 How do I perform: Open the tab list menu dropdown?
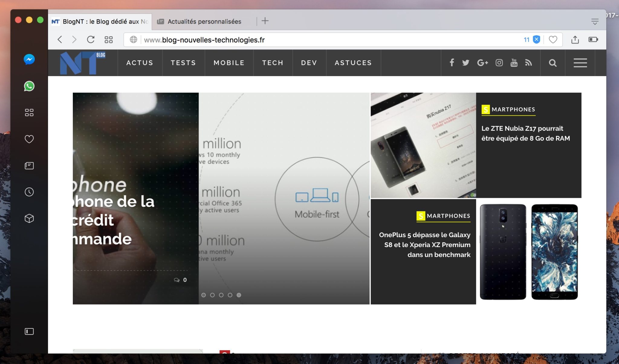click(x=595, y=21)
